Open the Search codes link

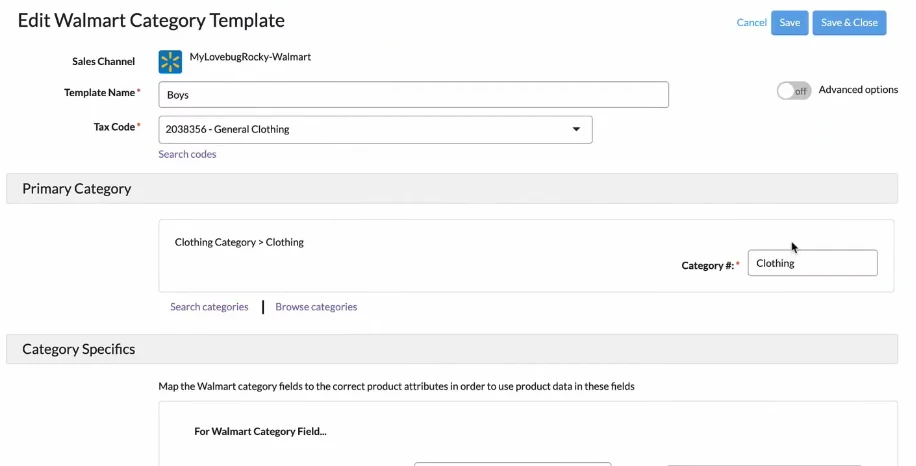[x=187, y=154]
